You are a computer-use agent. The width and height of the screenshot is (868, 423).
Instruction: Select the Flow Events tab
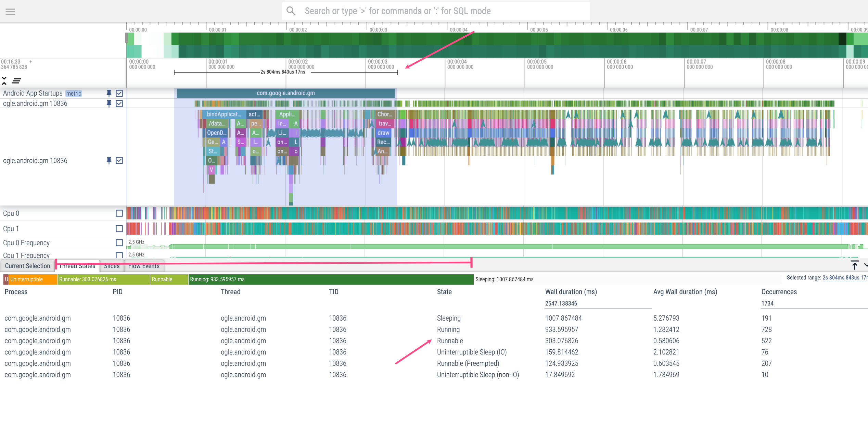pyautogui.click(x=143, y=266)
